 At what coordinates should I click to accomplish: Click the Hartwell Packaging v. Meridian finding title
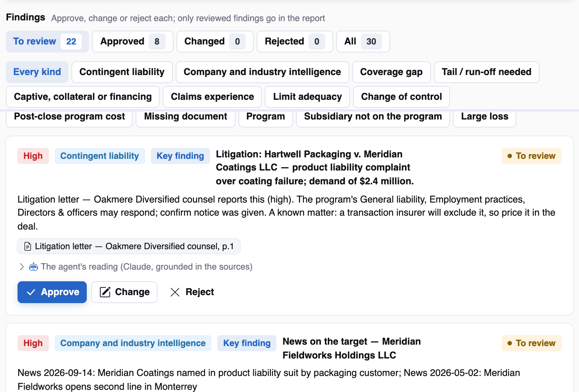click(315, 168)
